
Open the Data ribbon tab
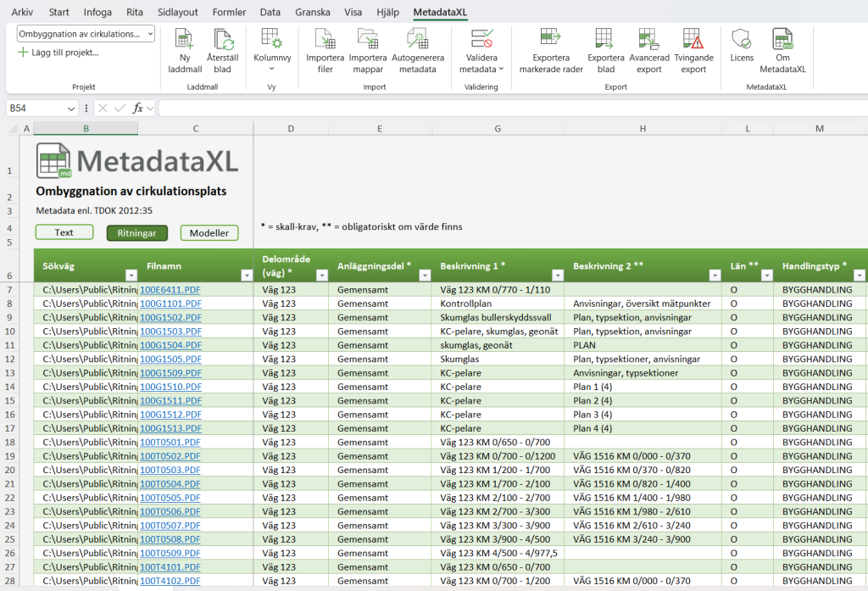pyautogui.click(x=270, y=12)
